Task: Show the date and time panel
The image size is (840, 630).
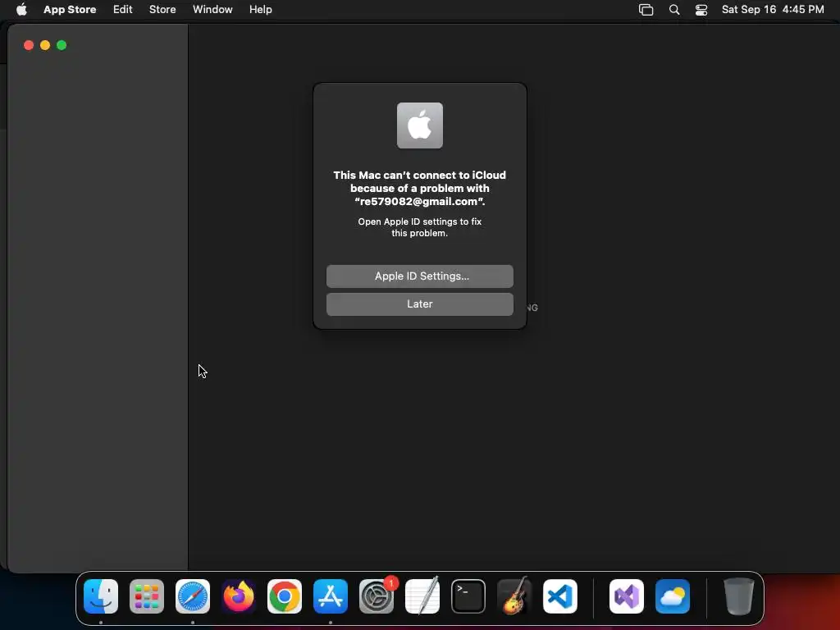Action: [773, 10]
